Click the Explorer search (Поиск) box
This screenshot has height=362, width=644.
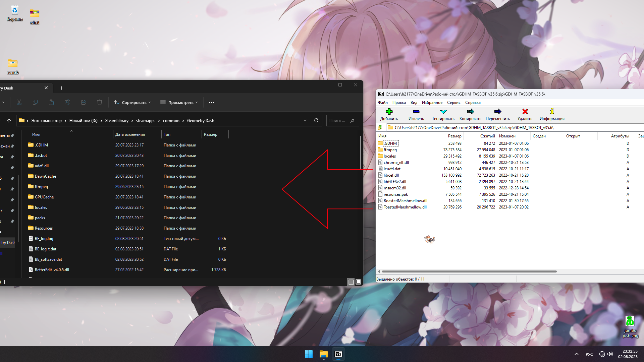click(x=339, y=121)
